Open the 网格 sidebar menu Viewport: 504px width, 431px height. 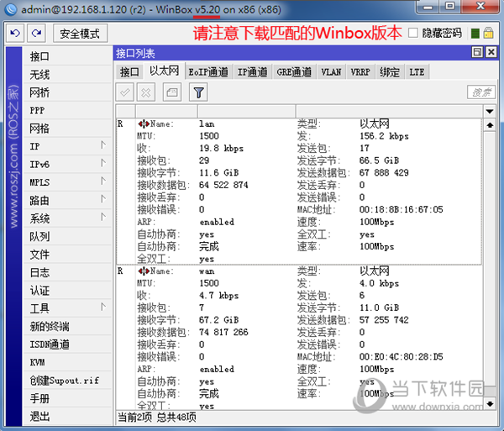[x=67, y=129]
